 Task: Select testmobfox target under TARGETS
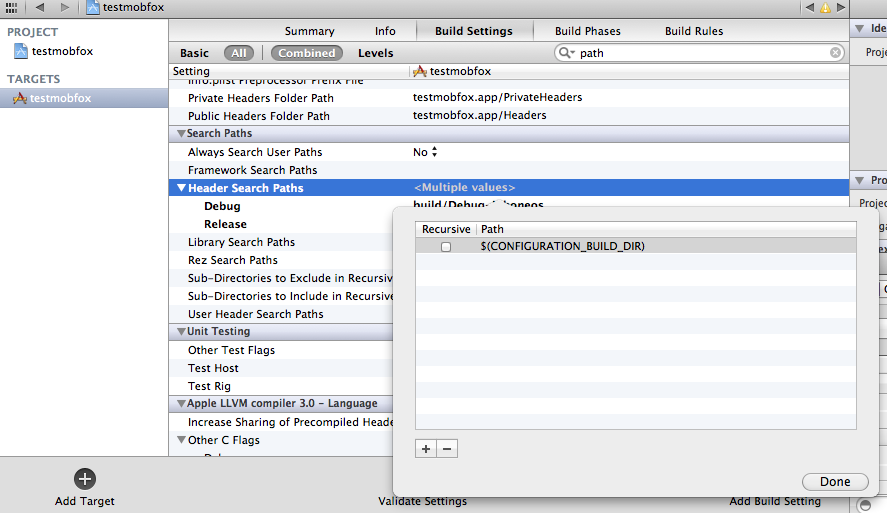click(84, 98)
